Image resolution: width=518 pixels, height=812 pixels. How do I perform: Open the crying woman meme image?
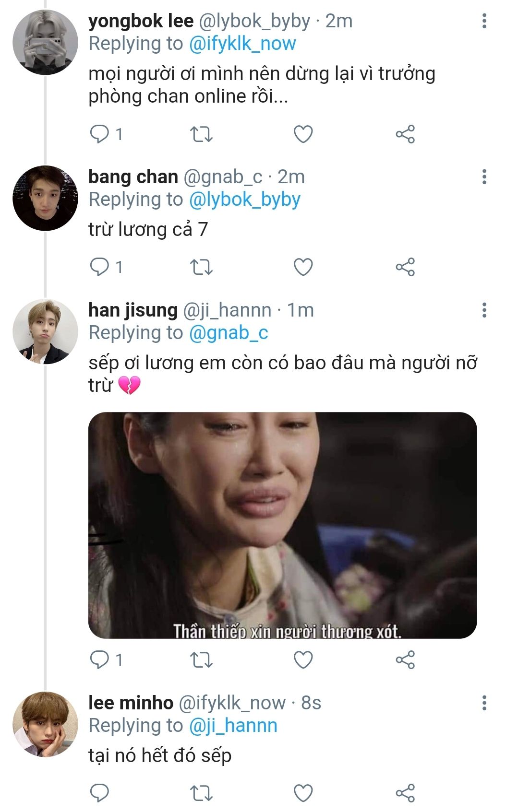click(x=282, y=525)
